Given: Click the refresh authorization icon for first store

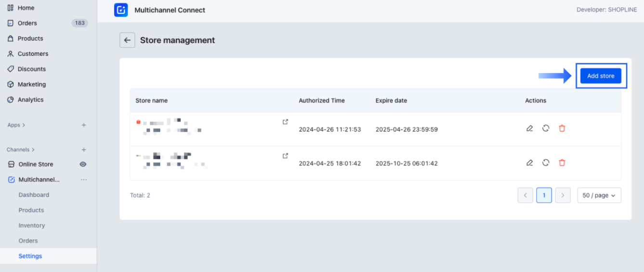Looking at the screenshot, I should pyautogui.click(x=546, y=129).
